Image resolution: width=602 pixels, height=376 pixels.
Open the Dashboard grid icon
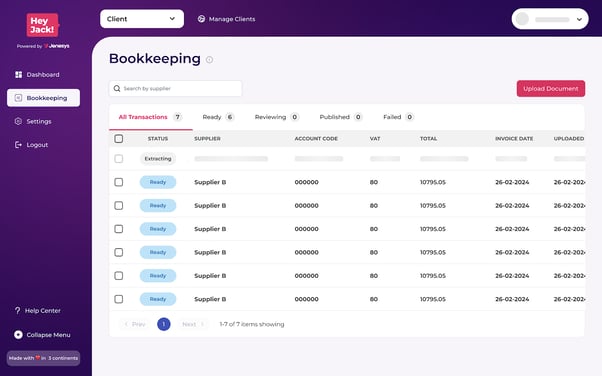pos(18,75)
